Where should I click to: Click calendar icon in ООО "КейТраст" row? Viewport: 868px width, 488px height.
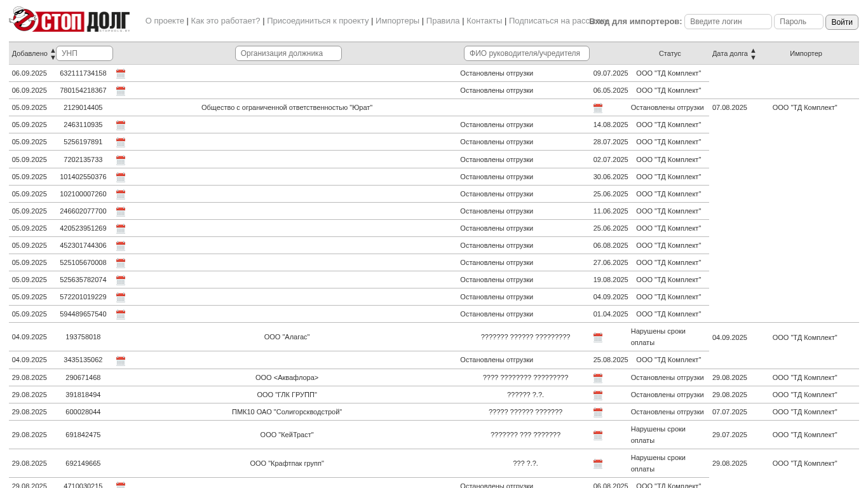coord(598,435)
